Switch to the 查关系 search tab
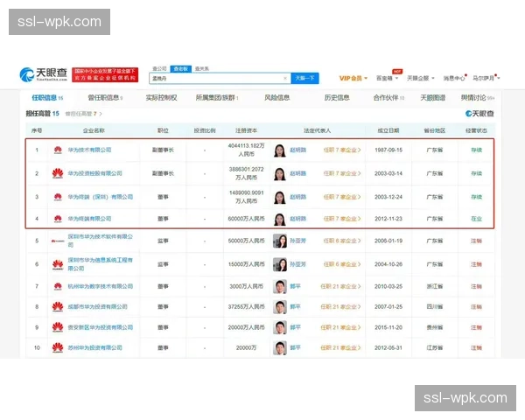This screenshot has height=420, width=525. coord(202,68)
